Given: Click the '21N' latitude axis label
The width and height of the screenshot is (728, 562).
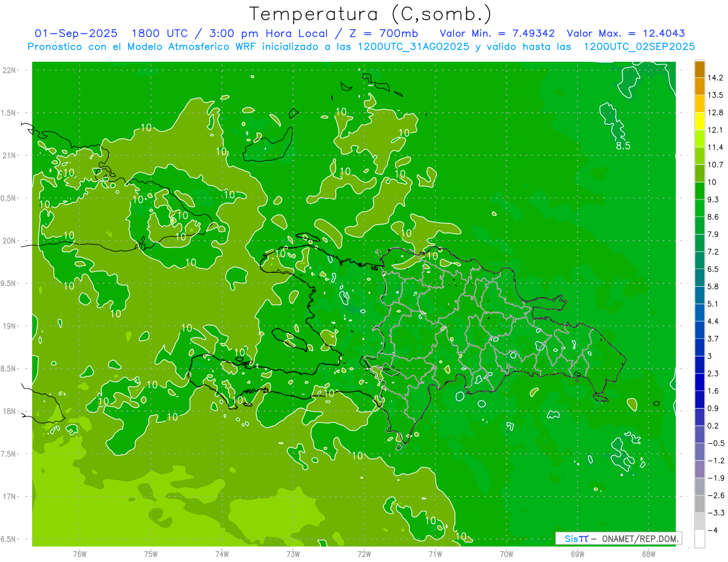Looking at the screenshot, I should (10, 155).
